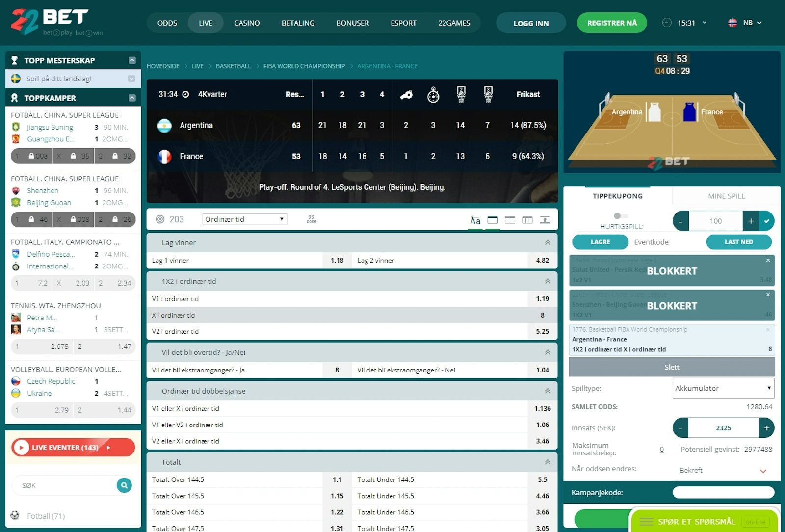Open the ESPORT menu item
Viewport: 785px width, 532px height.
click(x=403, y=23)
